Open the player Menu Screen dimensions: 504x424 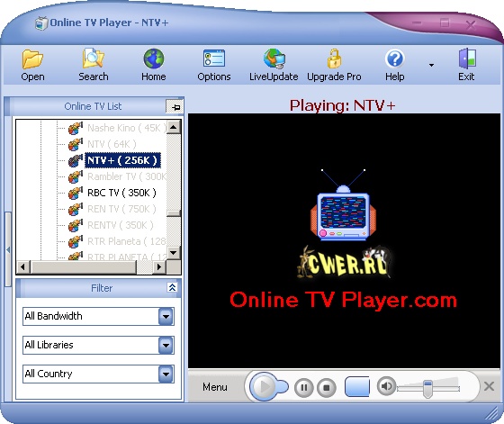[x=215, y=387]
